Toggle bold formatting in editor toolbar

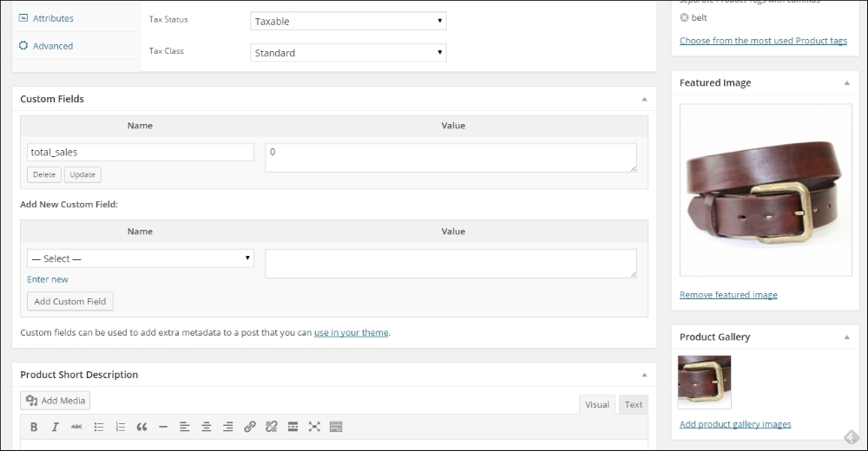click(34, 427)
